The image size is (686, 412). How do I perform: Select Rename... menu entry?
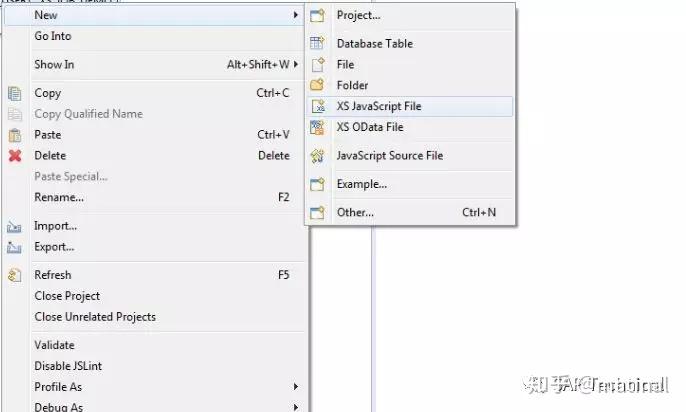59,198
